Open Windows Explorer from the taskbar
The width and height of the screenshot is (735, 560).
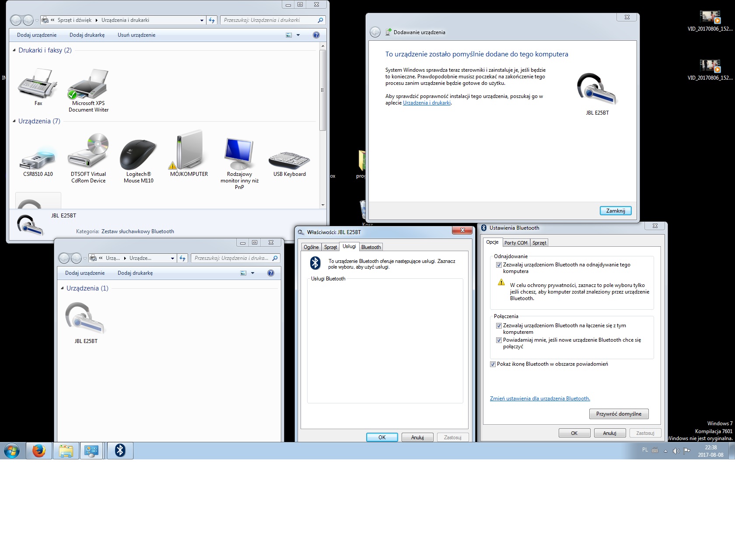coord(66,451)
